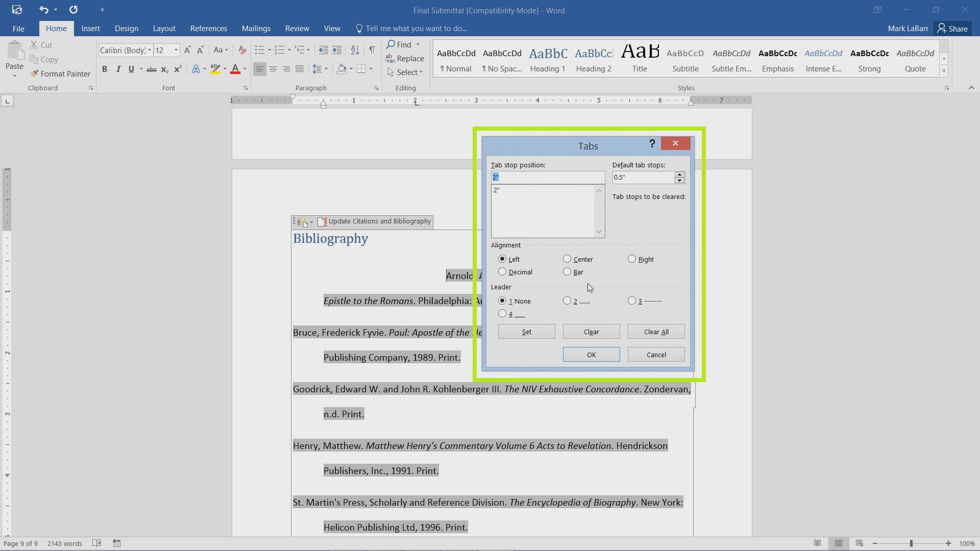The height and width of the screenshot is (551, 980).
Task: Click the Bold formatting icon
Action: click(x=104, y=69)
